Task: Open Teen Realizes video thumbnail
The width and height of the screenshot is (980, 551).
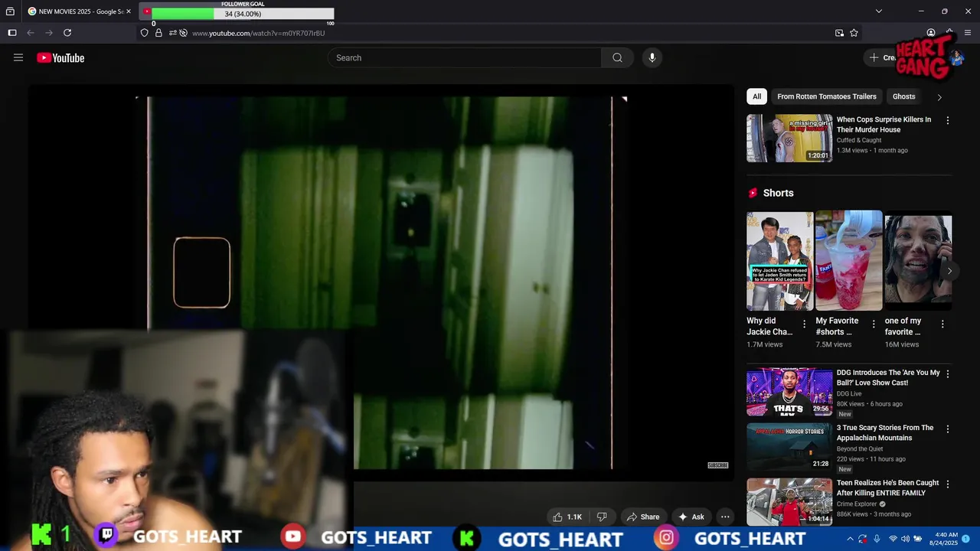Action: click(x=789, y=502)
